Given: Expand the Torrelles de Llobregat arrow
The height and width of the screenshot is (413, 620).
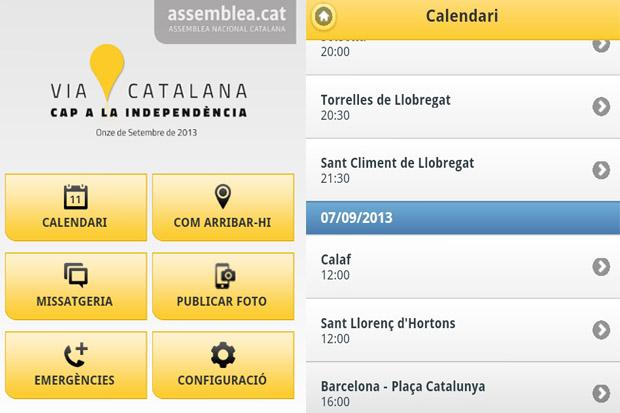Looking at the screenshot, I should pyautogui.click(x=601, y=106).
